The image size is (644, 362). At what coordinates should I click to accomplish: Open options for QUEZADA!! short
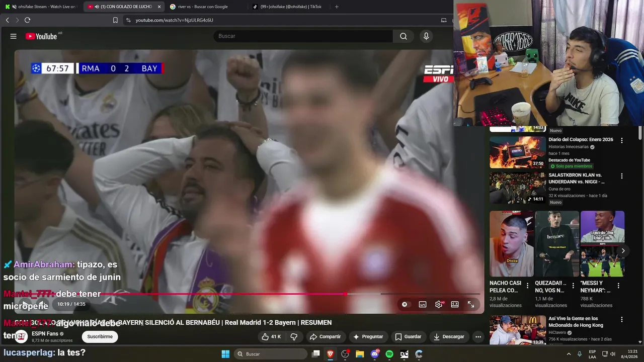coord(573,286)
